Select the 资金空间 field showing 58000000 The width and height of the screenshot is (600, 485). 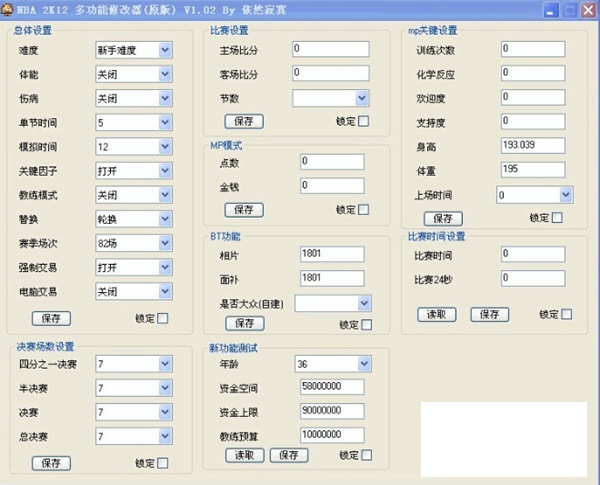[333, 387]
